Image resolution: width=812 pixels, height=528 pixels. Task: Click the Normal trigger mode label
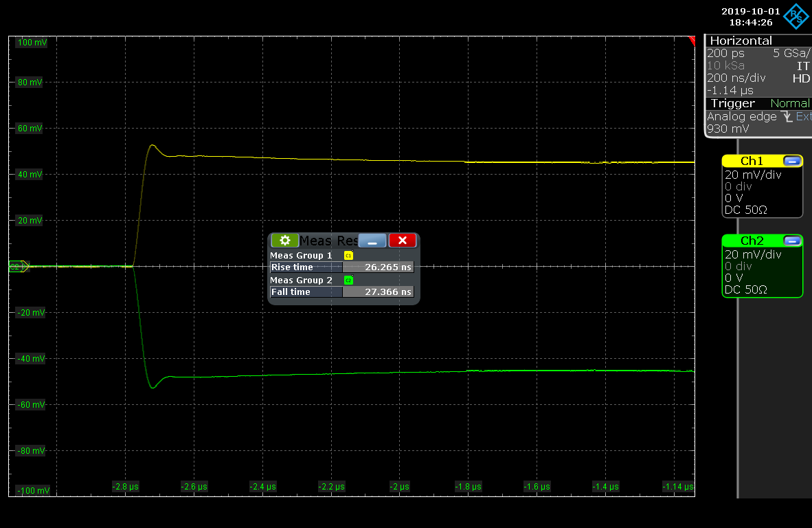(x=790, y=103)
